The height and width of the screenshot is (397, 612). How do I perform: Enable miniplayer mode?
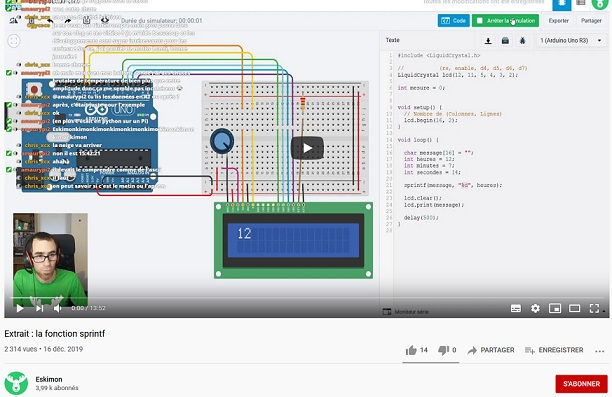[555, 308]
